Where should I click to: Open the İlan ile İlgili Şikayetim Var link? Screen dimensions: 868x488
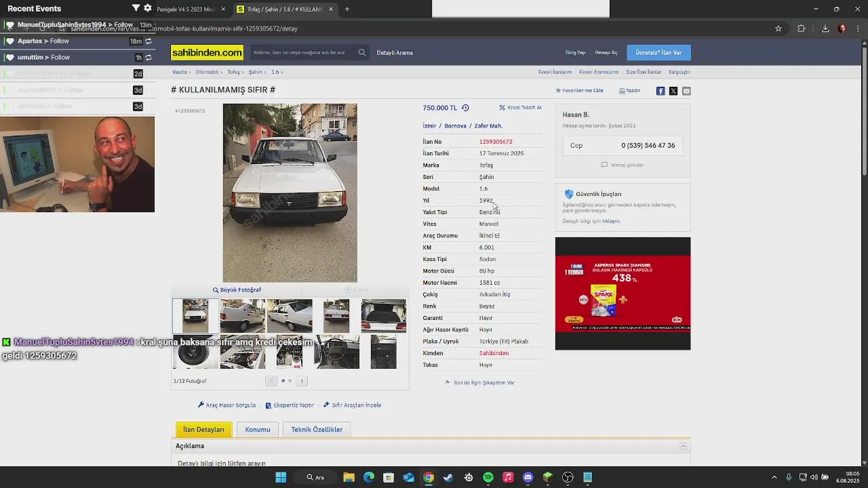point(479,383)
